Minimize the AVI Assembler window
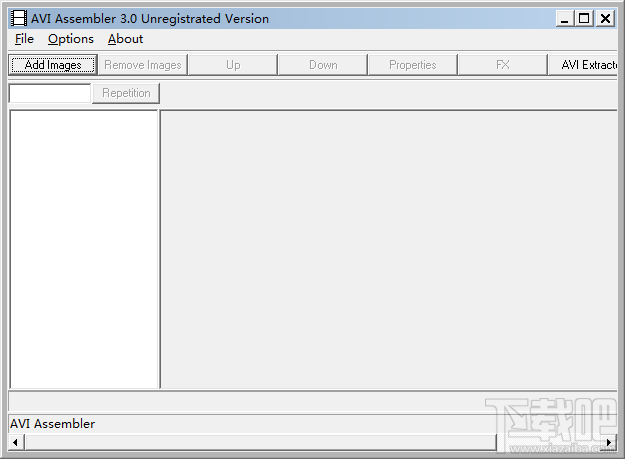This screenshot has width=625, height=459. click(x=564, y=18)
